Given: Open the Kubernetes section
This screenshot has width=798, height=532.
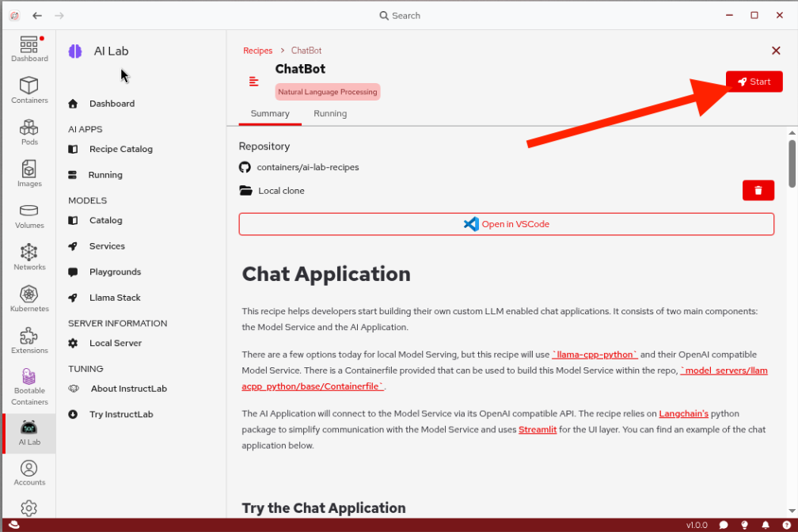Looking at the screenshot, I should (x=28, y=298).
